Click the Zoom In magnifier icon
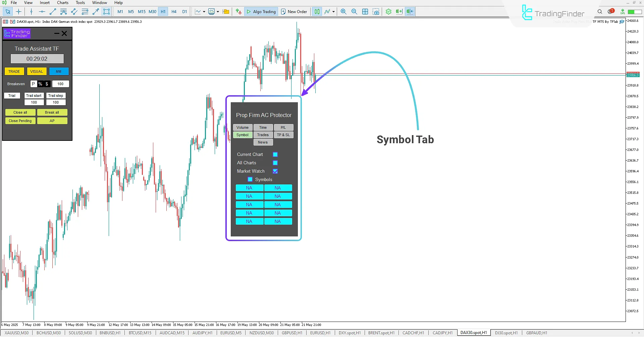 pyautogui.click(x=343, y=11)
